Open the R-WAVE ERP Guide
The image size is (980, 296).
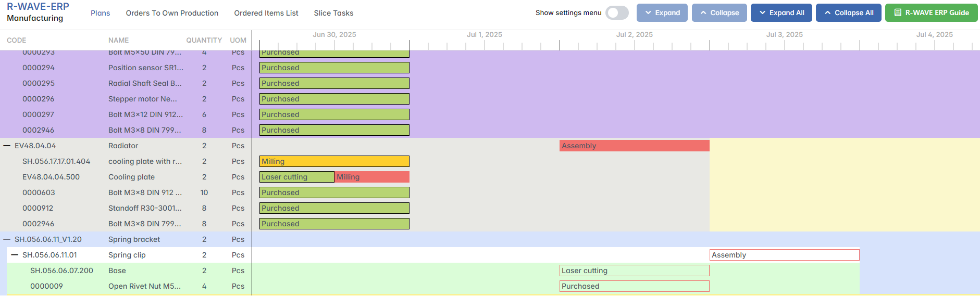[931, 13]
